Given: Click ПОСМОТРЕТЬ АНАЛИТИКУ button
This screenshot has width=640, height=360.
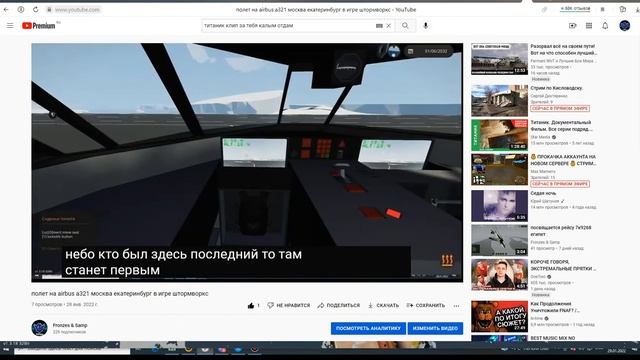Looking at the screenshot, I should pyautogui.click(x=368, y=328).
